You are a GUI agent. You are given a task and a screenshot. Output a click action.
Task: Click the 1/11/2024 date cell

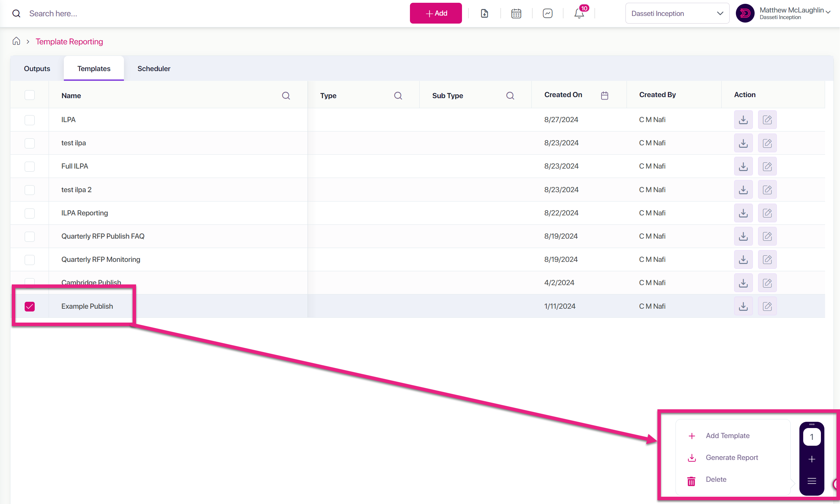click(x=560, y=306)
